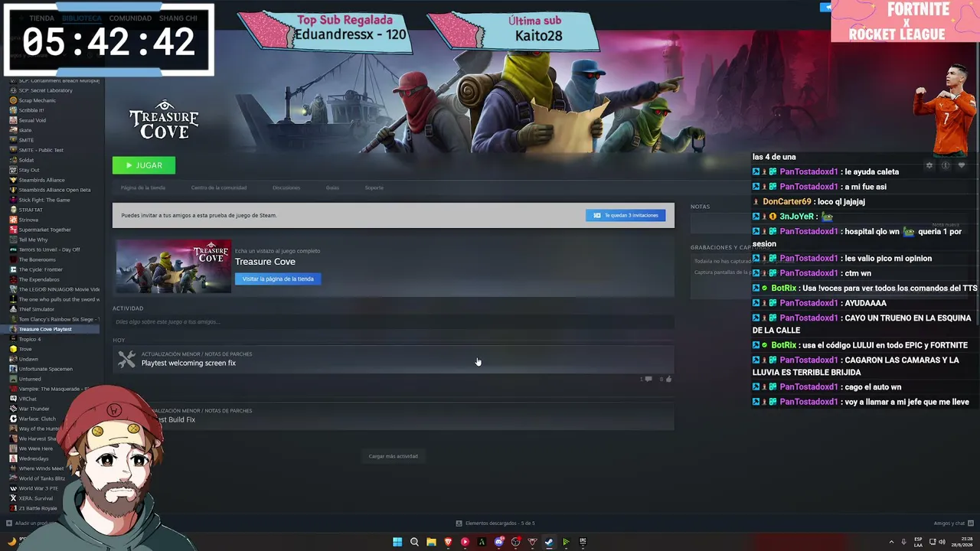Image resolution: width=980 pixels, height=551 pixels.
Task: Click the VRChat game icon
Action: [13, 399]
